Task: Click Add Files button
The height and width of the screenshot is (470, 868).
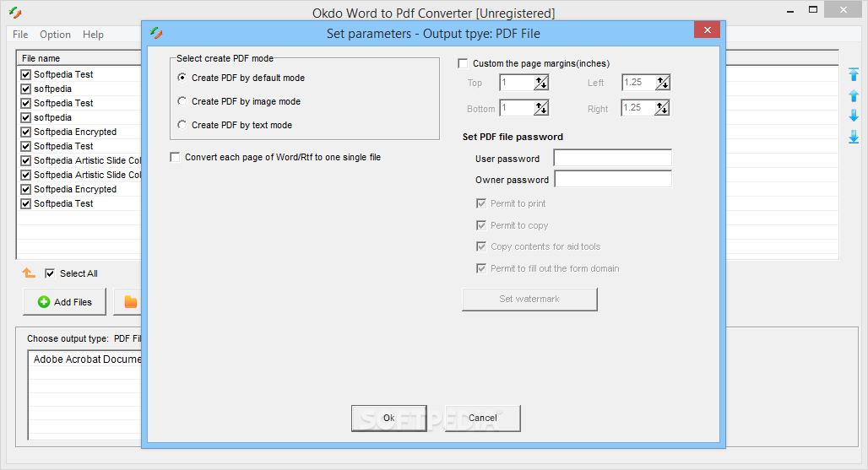Action: click(x=64, y=302)
